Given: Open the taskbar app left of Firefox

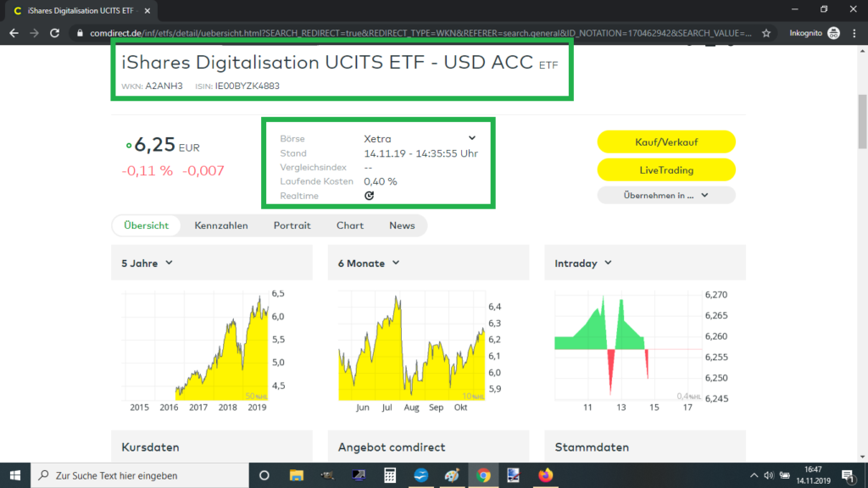Looking at the screenshot, I should [514, 475].
